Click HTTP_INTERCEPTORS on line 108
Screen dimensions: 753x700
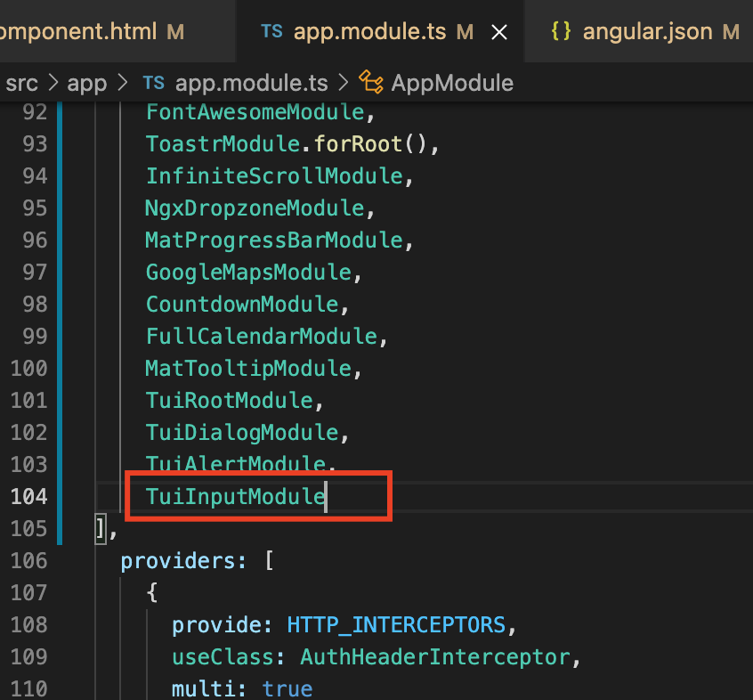coord(395,624)
